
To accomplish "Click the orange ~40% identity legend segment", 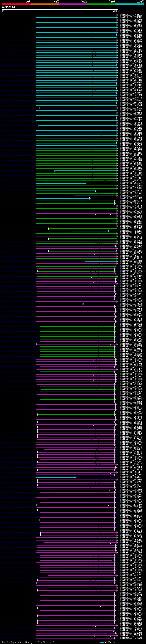I will click(x=45, y=4).
